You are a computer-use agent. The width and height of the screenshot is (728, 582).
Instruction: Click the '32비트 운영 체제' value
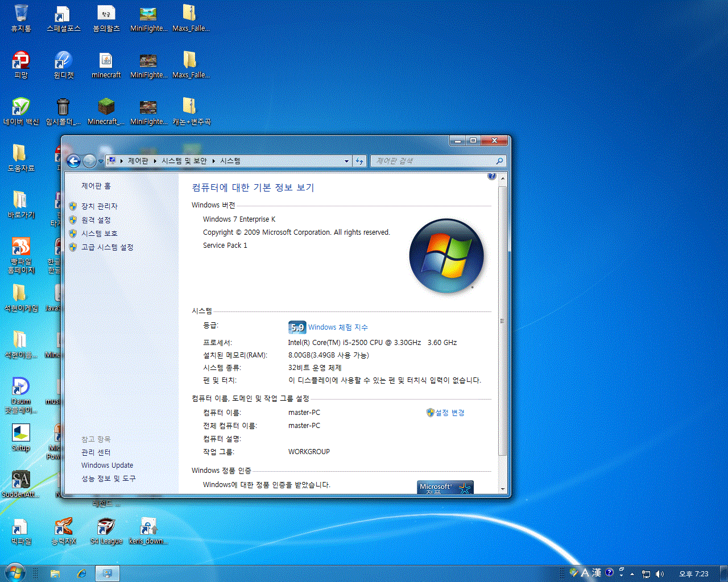tap(315, 368)
